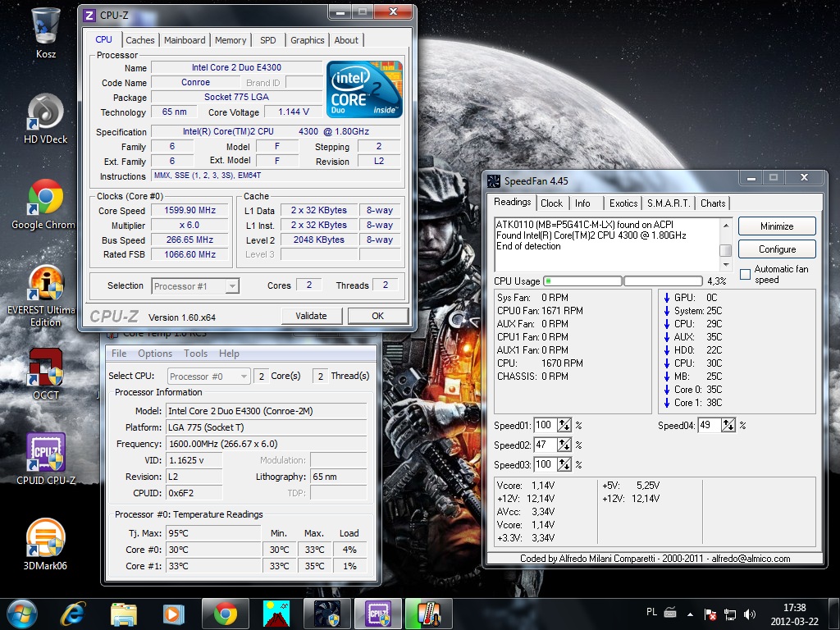
Task: Adjust the Speed04 spinner arrows
Action: tap(728, 425)
